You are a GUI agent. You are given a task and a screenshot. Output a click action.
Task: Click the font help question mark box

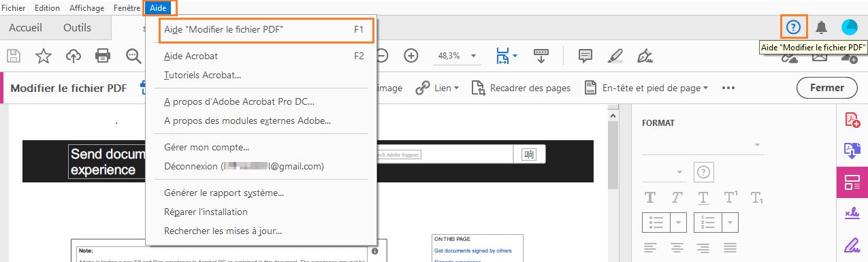(703, 172)
